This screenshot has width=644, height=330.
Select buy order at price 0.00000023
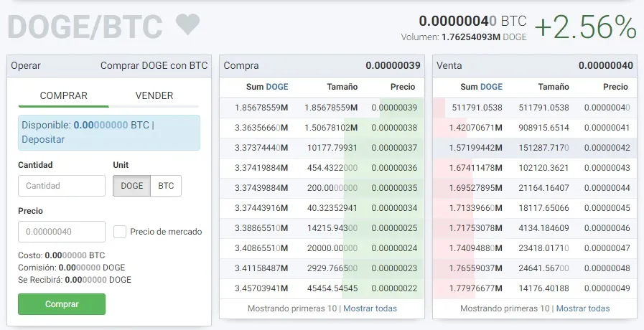322,268
